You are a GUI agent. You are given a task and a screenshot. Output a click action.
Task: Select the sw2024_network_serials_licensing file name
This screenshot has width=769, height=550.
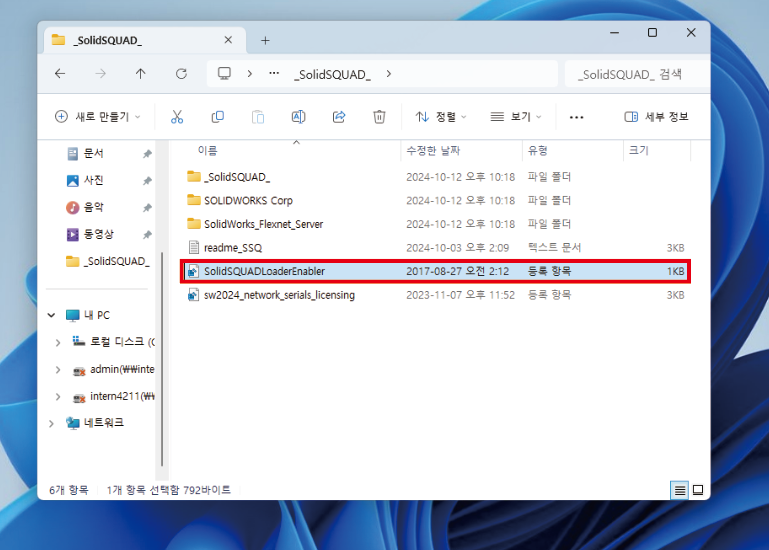tap(279, 295)
